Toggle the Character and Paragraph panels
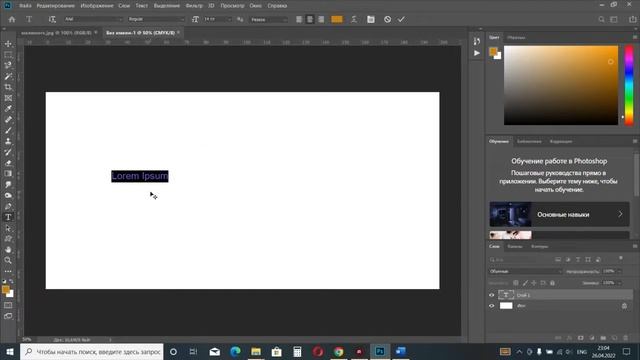This screenshot has width=640, height=360. pos(371,19)
